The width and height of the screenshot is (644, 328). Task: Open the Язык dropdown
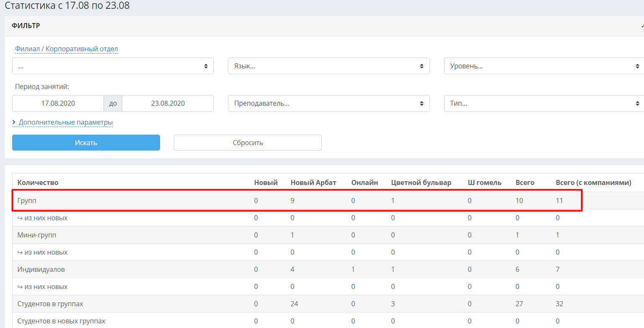328,66
